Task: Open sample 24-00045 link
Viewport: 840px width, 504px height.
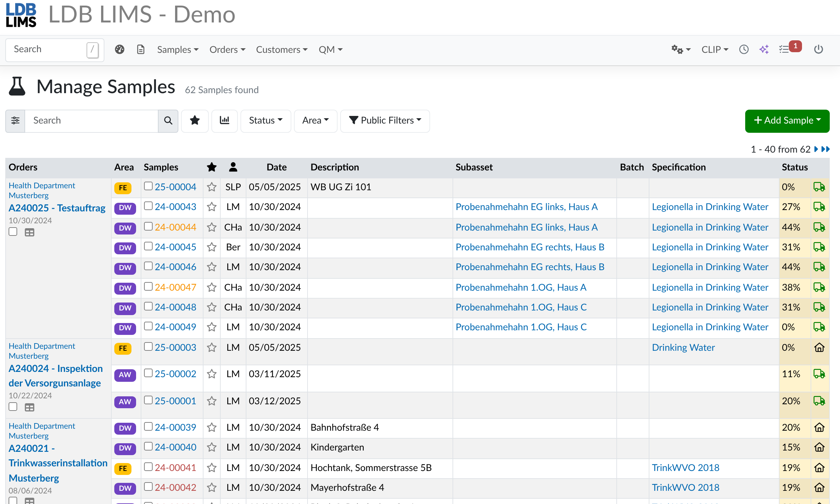Action: [x=175, y=247]
